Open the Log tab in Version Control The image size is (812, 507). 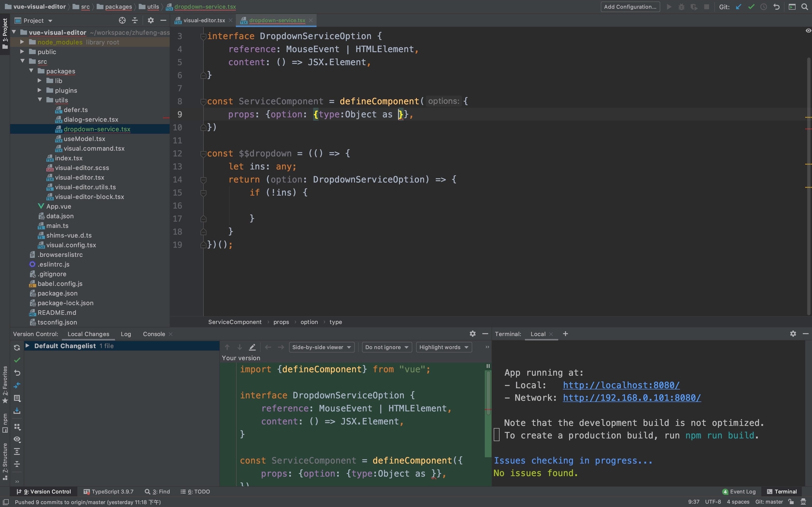126,334
